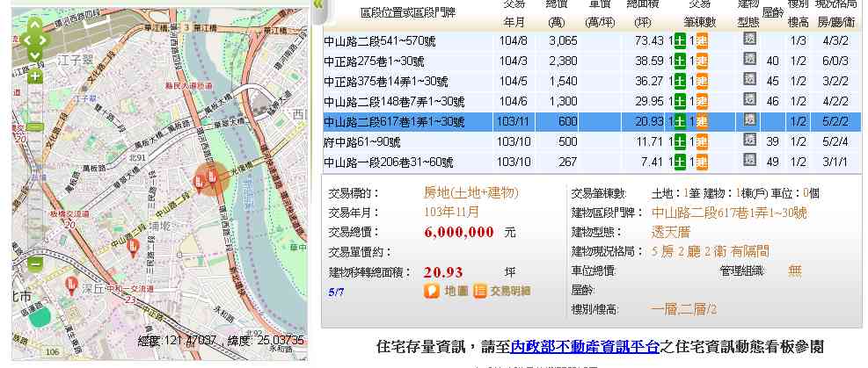Pan the map left with the left arrow
The width and height of the screenshot is (868, 368).
(x=26, y=40)
